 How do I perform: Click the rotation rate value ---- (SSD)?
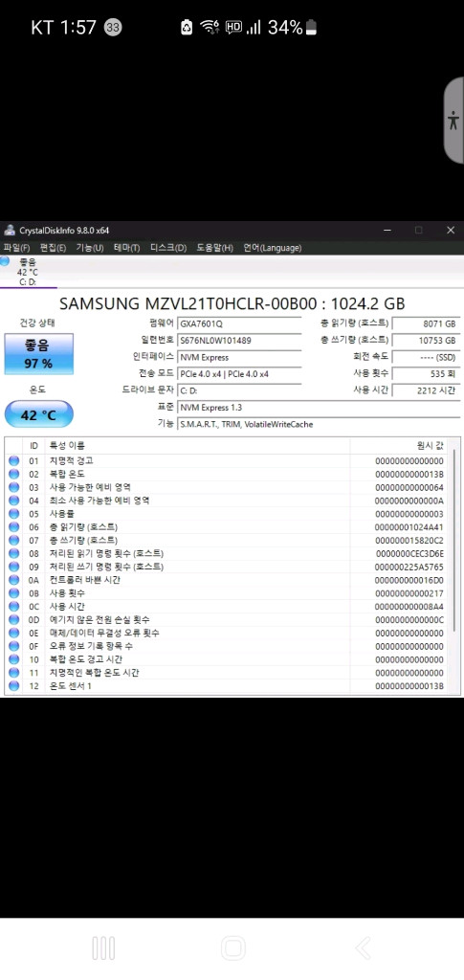(427, 358)
